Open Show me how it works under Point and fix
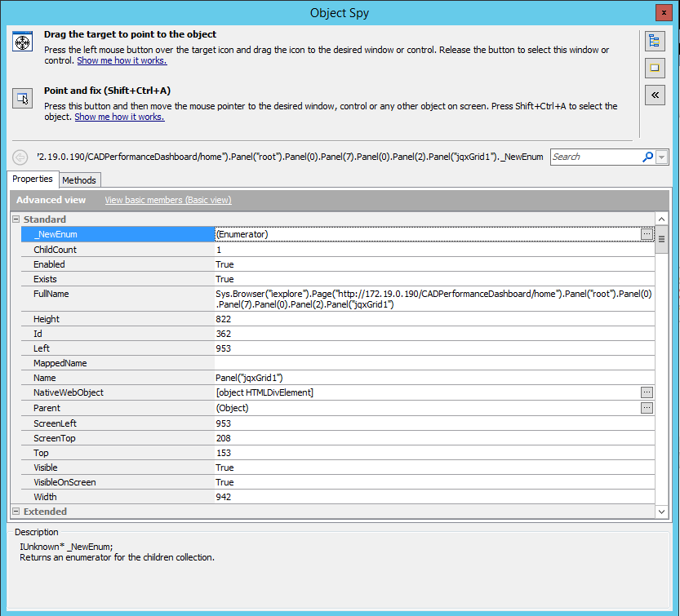The width and height of the screenshot is (680, 616). coord(119,117)
